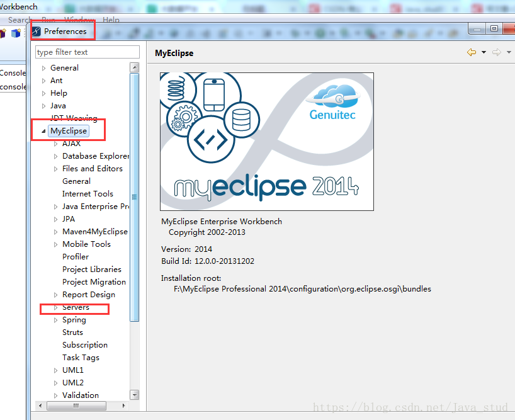The image size is (515, 420).
Task: Select Maven4MyEclipse item
Action: click(95, 232)
